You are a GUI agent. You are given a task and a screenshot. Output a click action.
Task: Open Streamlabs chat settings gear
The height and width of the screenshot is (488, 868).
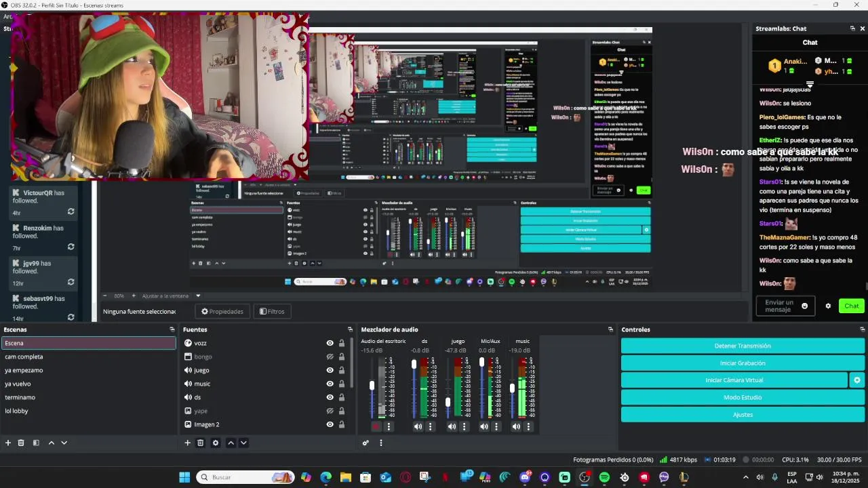coord(828,306)
